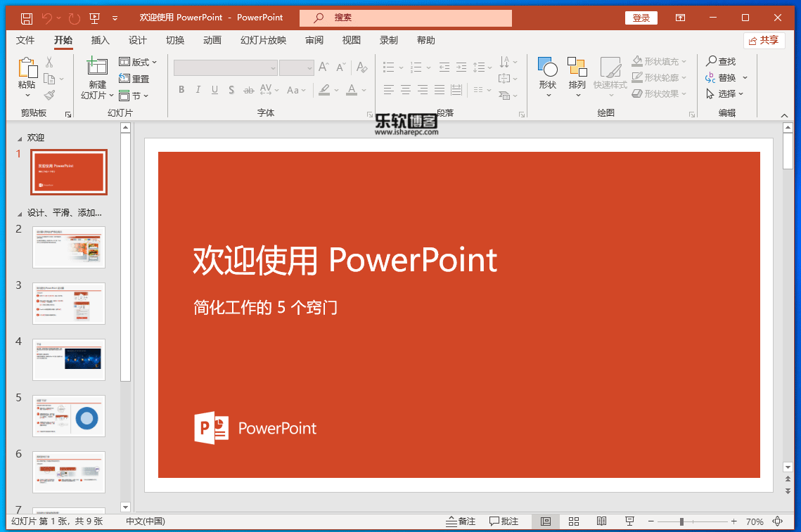The height and width of the screenshot is (532, 801).
Task: Click the Reset (重置) button
Action: [134, 79]
